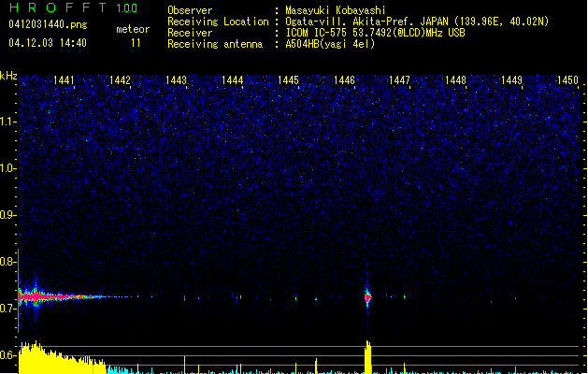The image size is (588, 374).
Task: Click the 1443 time axis marker
Action: 176,80
